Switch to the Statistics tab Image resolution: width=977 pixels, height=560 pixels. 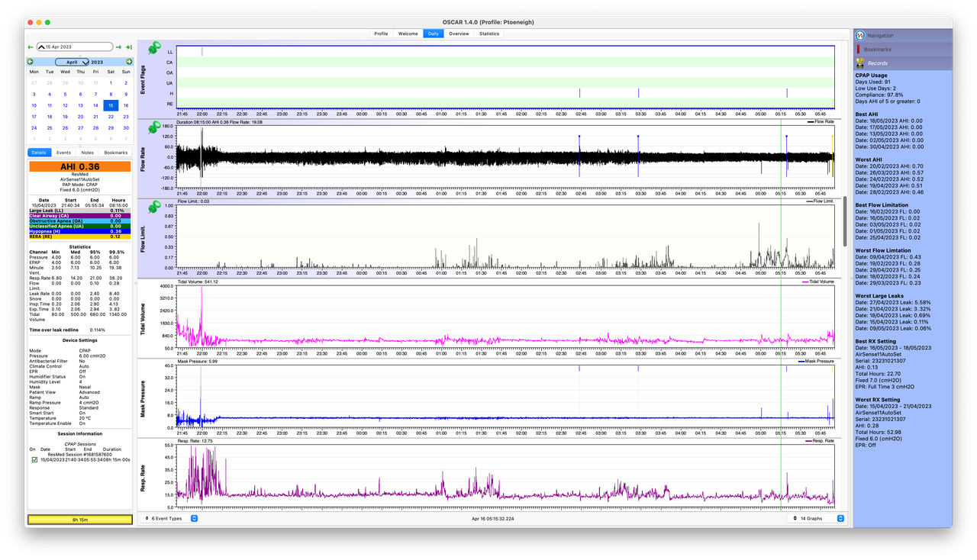pos(489,34)
